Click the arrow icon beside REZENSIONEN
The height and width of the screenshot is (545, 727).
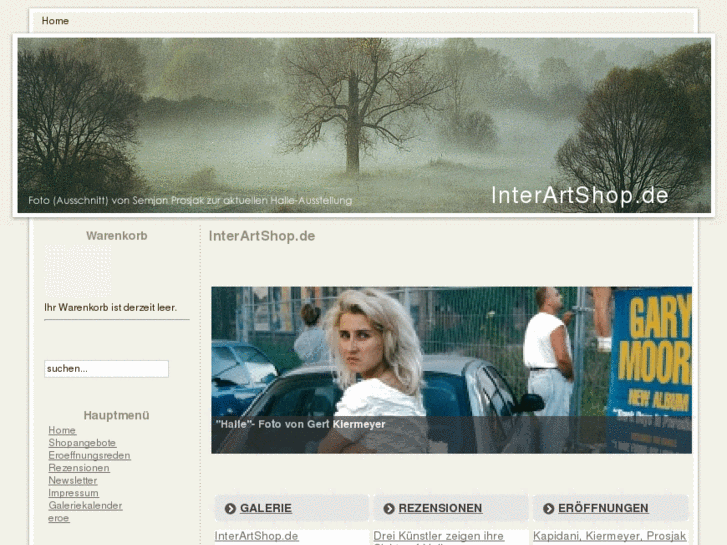tap(389, 508)
